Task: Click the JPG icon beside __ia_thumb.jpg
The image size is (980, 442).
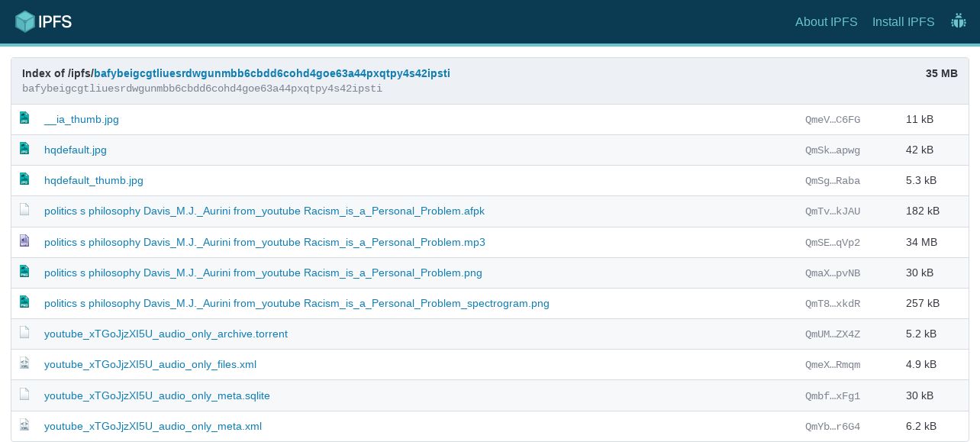Action: (24, 118)
